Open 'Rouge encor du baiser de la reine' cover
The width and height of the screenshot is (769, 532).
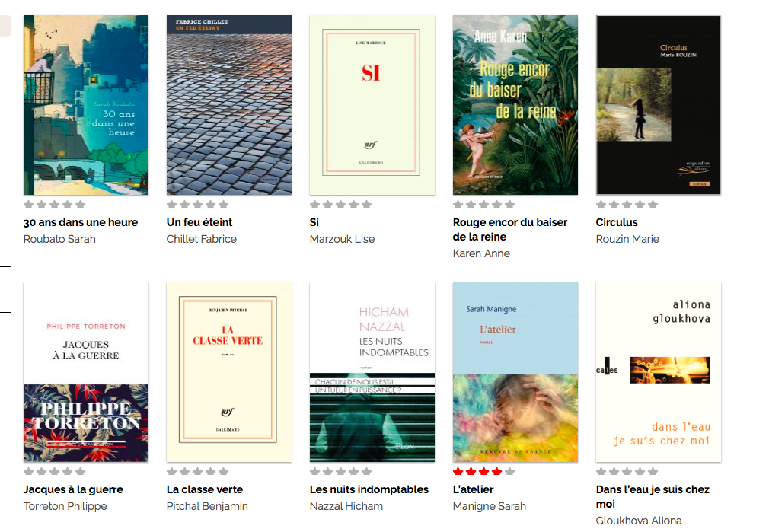coord(515,105)
